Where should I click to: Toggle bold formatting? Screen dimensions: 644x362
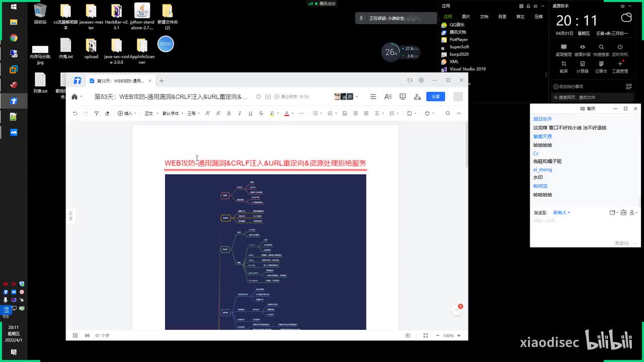point(229,114)
